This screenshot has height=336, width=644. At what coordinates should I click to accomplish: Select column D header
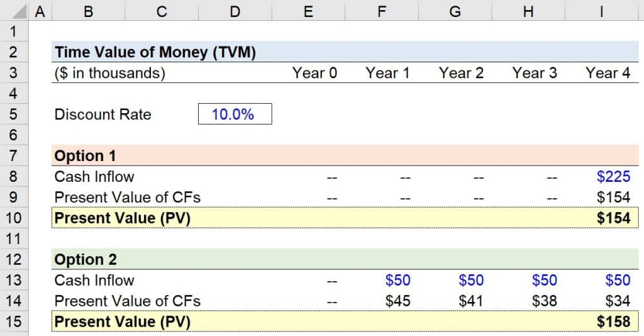(x=235, y=10)
